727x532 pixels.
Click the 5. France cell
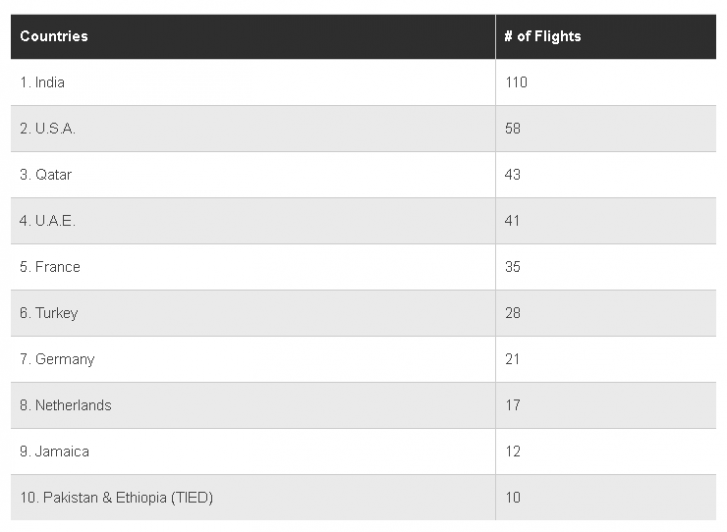point(253,267)
